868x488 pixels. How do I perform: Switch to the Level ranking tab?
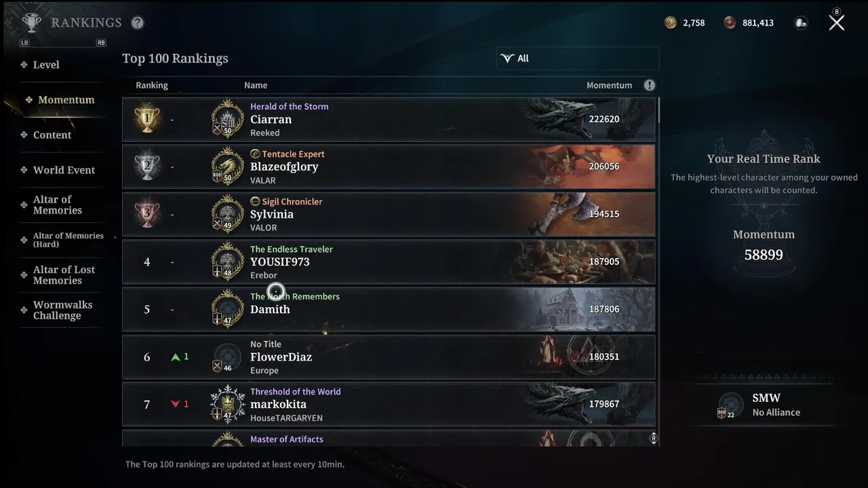click(46, 64)
